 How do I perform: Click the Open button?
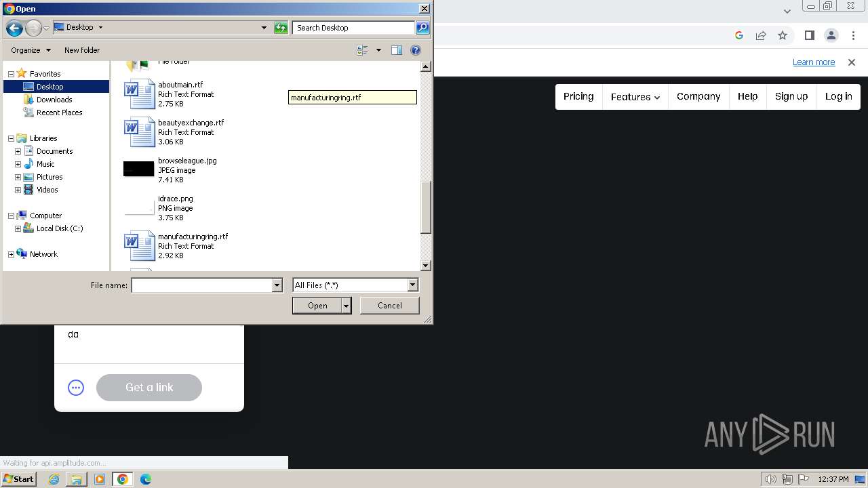click(x=317, y=306)
